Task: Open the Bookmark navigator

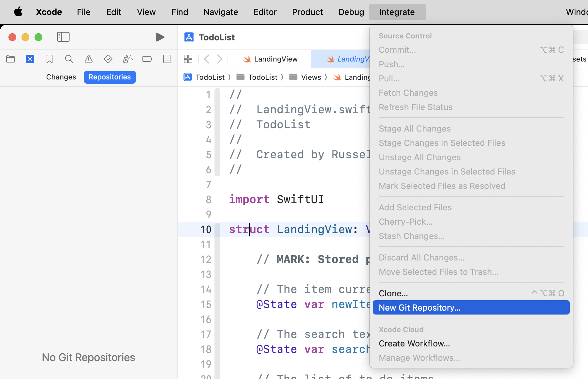Action: [x=50, y=59]
